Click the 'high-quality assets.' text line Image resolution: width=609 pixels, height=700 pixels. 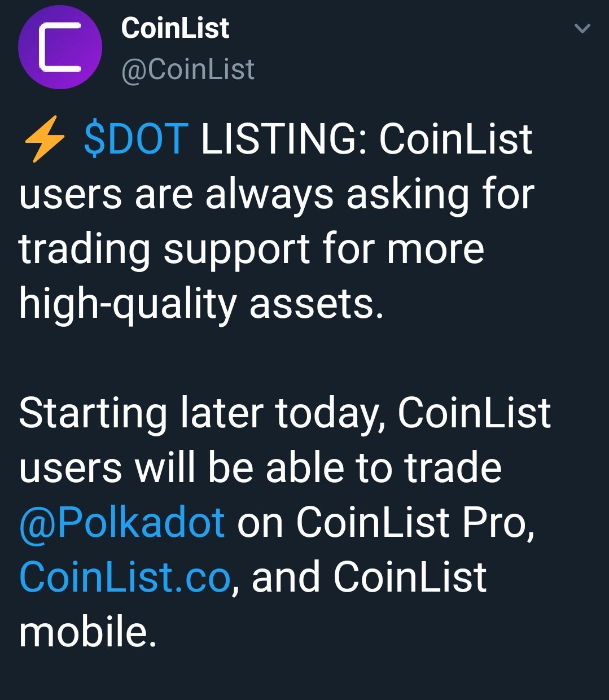pyautogui.click(x=201, y=304)
